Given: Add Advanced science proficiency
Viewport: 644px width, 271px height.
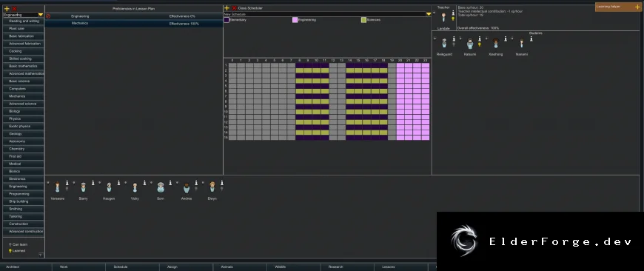Looking at the screenshot, I should [24, 104].
